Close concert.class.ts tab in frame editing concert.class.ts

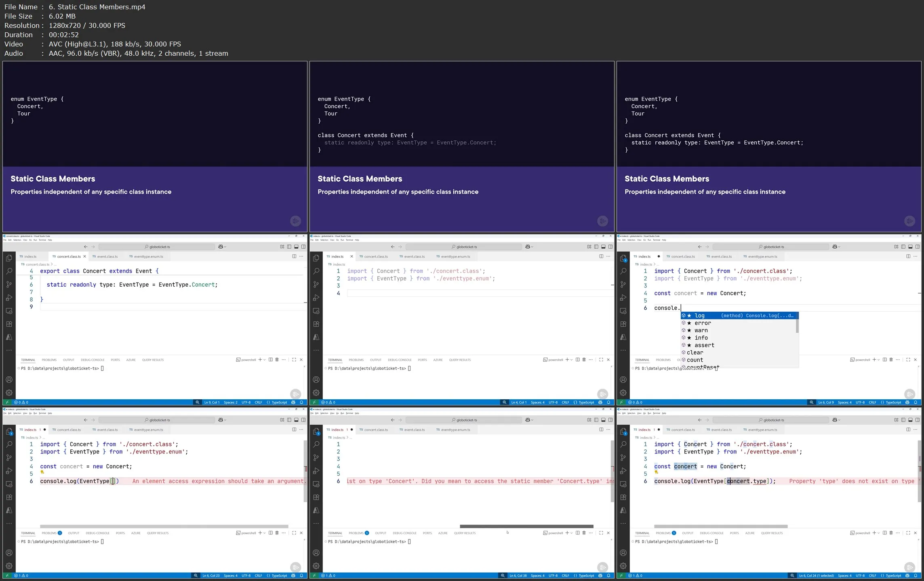coord(84,256)
